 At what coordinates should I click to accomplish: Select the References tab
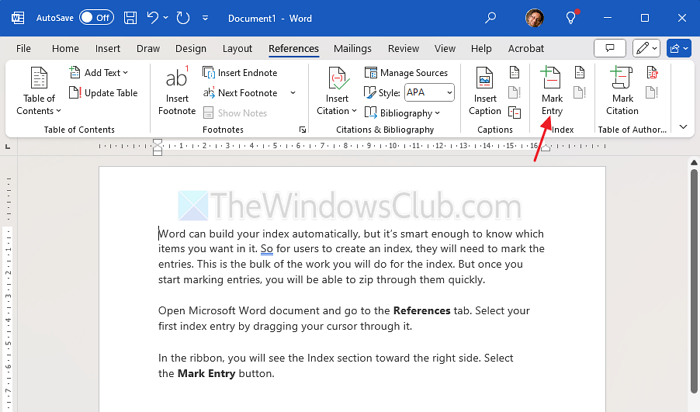coord(293,48)
